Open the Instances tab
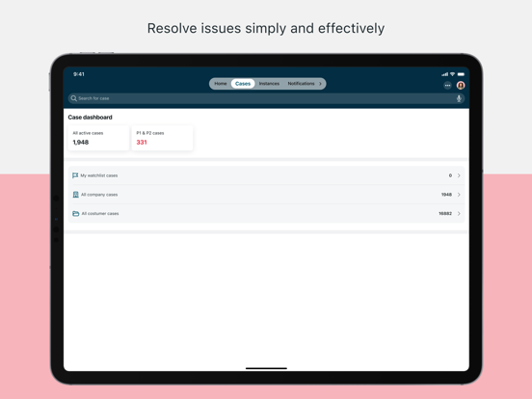532x399 pixels. pos(269,84)
